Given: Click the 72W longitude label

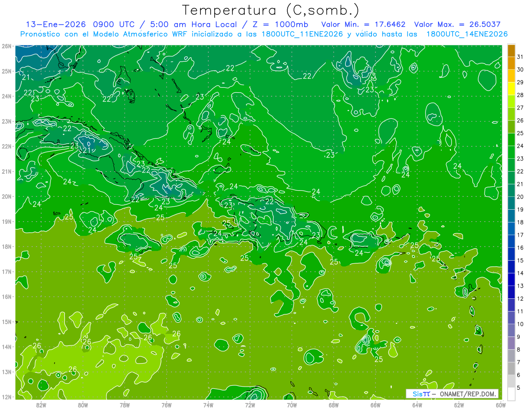Looking at the screenshot, I should tap(250, 405).
